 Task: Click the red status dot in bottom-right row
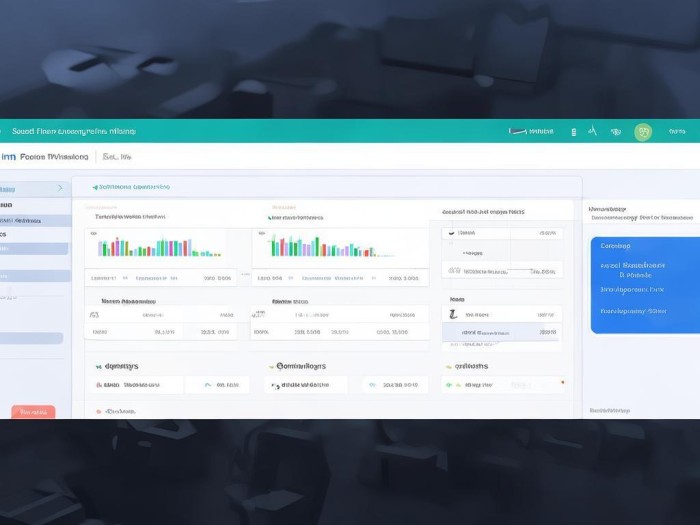pyautogui.click(x=562, y=383)
